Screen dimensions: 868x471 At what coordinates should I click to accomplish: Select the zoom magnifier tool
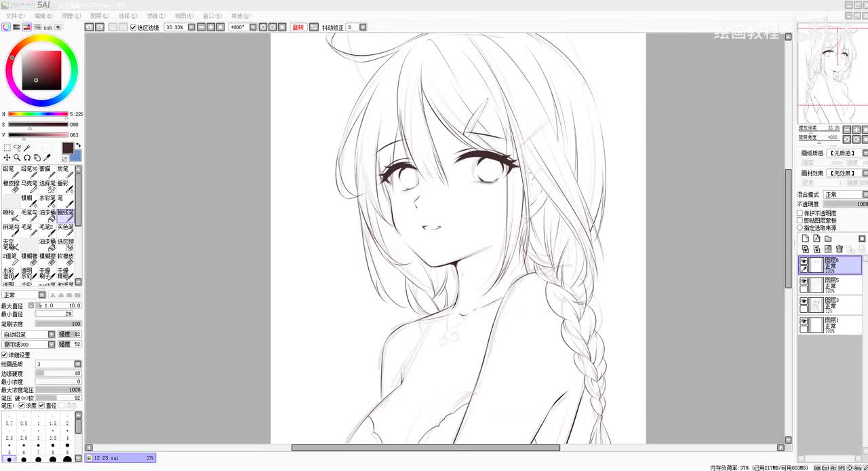click(17, 157)
